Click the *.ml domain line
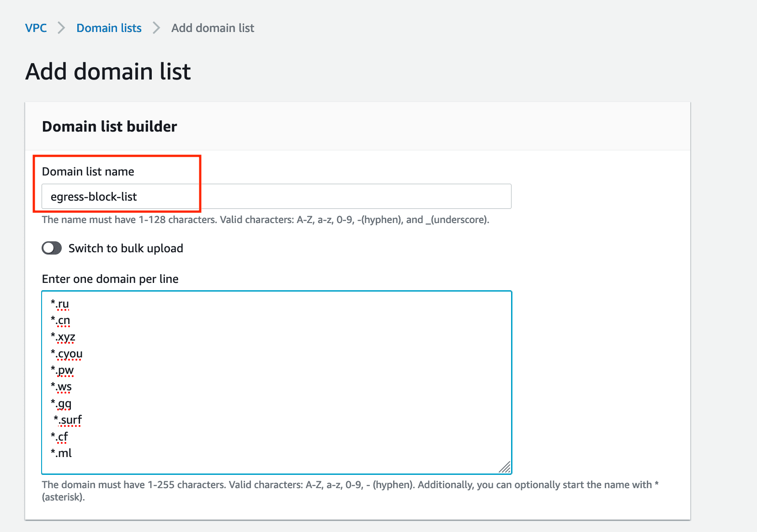This screenshot has height=532, width=757. pos(61,453)
